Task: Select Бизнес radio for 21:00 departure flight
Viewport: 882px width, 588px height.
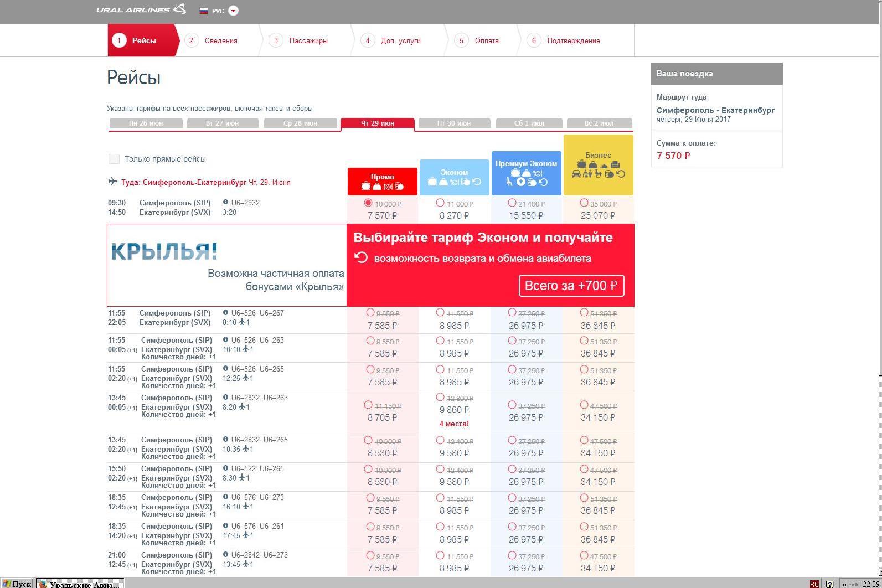Action: coord(584,555)
